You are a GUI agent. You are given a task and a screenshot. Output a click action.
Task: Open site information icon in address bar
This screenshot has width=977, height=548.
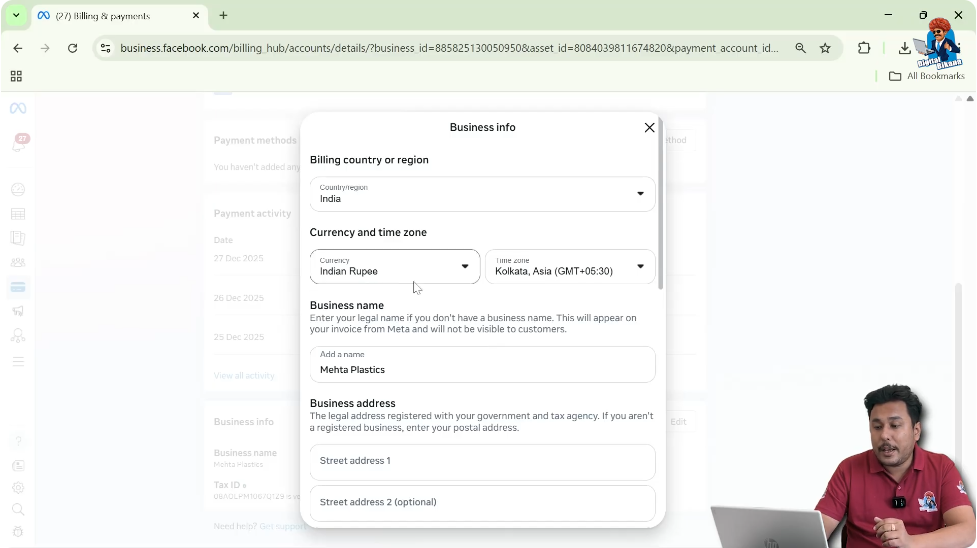(105, 48)
